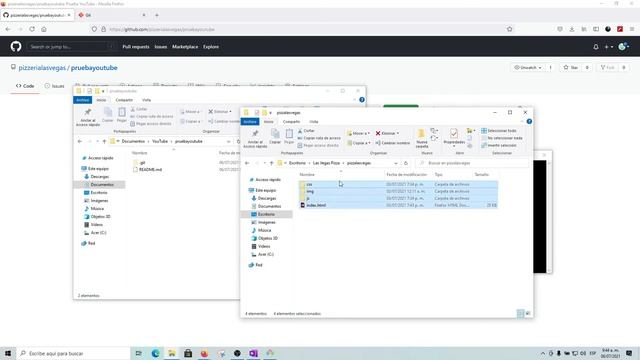Open Task View on the taskbar
Image resolution: width=640 pixels, height=360 pixels.
[x=139, y=353]
